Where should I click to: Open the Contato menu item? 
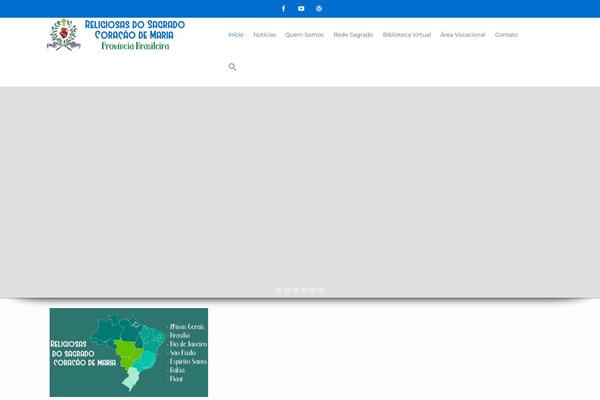(506, 35)
